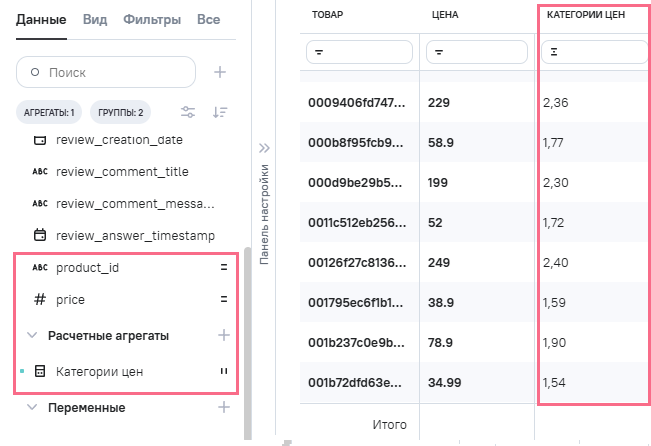The width and height of the screenshot is (651, 446).
Task: Click the marker icon beside Категории цен
Action: point(224,372)
